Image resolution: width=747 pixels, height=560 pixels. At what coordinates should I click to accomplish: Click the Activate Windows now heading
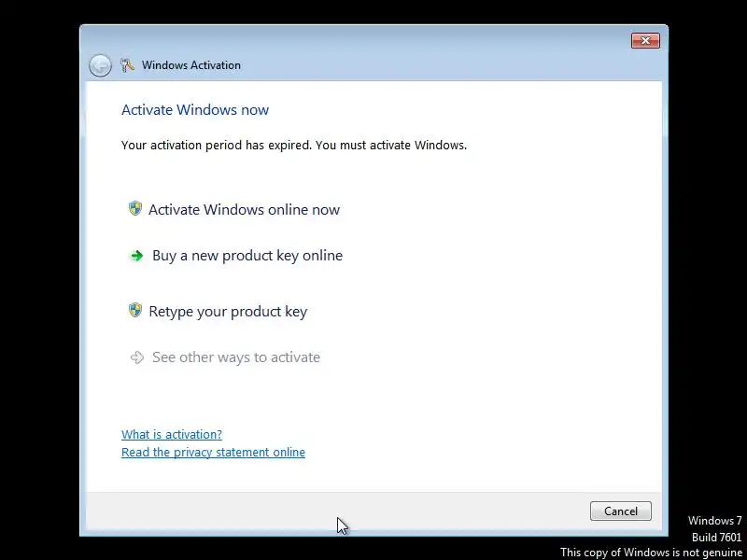195,110
